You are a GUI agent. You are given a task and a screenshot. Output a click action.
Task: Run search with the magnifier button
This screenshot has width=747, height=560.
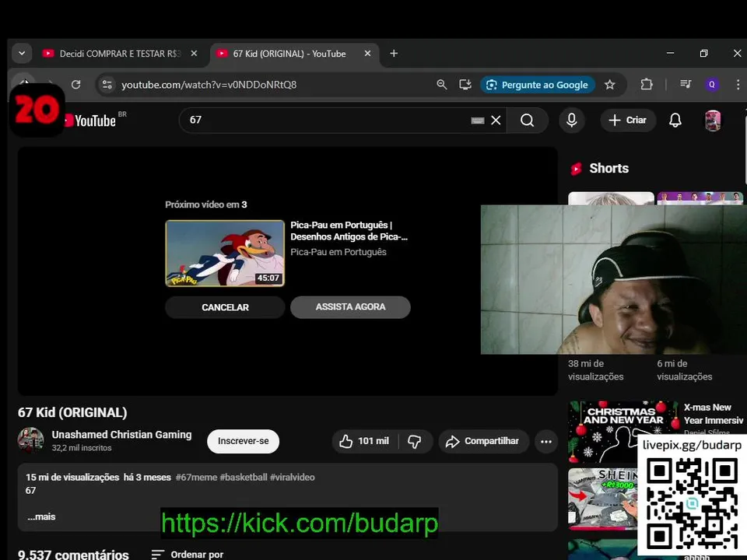(528, 120)
